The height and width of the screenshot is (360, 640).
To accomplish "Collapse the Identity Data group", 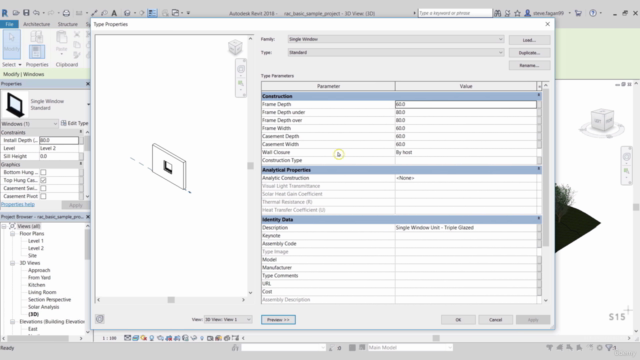I will 539,219.
